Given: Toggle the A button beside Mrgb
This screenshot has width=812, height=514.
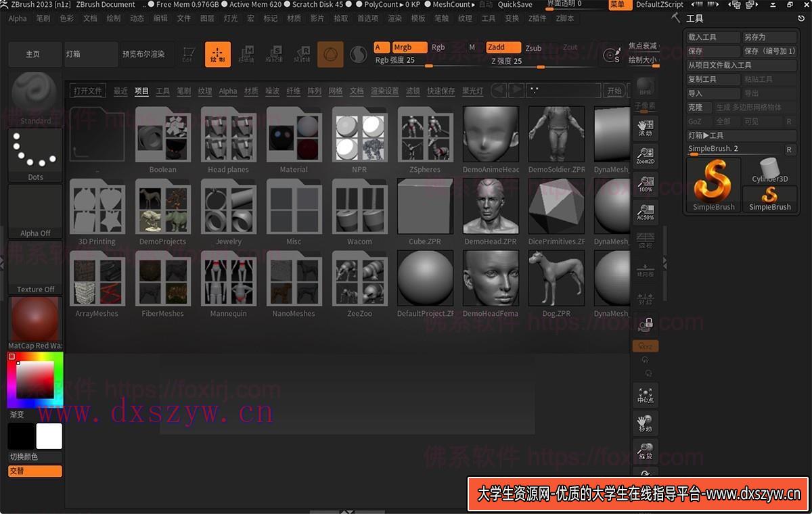Looking at the screenshot, I should click(x=382, y=47).
